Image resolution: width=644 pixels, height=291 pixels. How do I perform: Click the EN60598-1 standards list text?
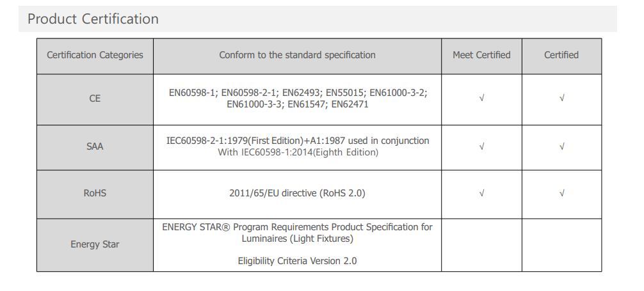click(298, 98)
